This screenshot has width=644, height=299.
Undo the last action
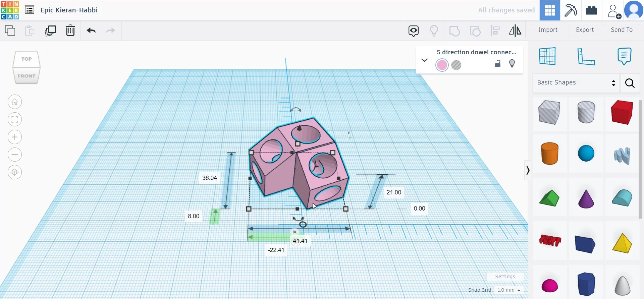(91, 31)
